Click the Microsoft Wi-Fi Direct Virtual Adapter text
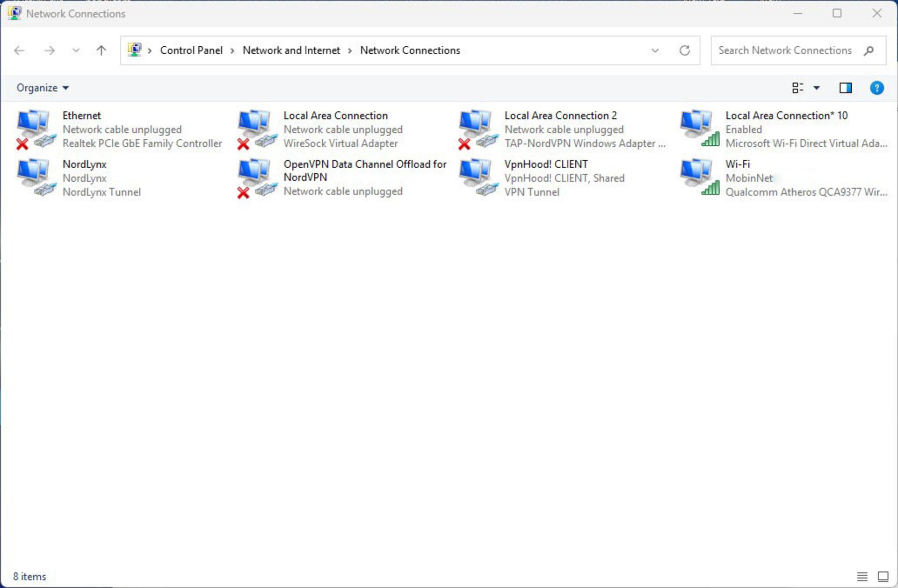Screen dimensions: 898x588 point(806,143)
